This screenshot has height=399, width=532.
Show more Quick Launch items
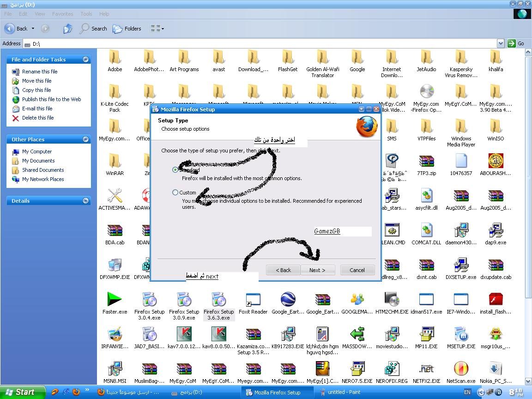[x=87, y=390]
